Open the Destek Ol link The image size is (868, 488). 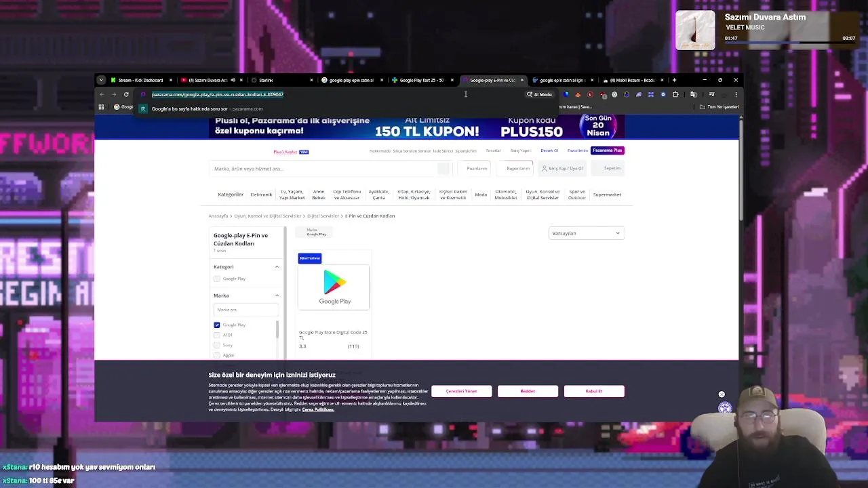coord(549,150)
